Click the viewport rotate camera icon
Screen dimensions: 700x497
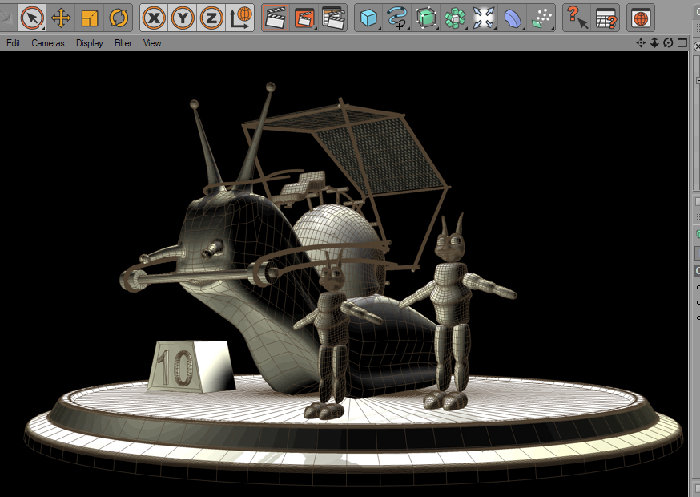[x=668, y=42]
